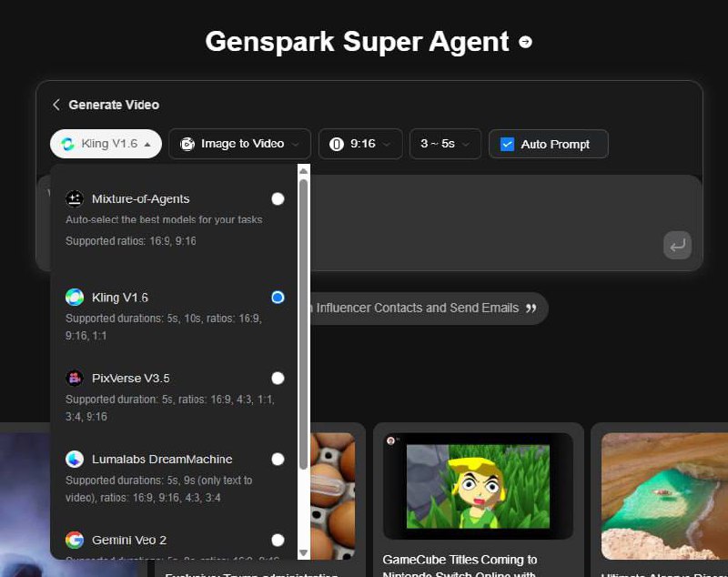728x577 pixels.
Task: Open the aerial beach landscape thumbnail
Action: tap(664, 496)
